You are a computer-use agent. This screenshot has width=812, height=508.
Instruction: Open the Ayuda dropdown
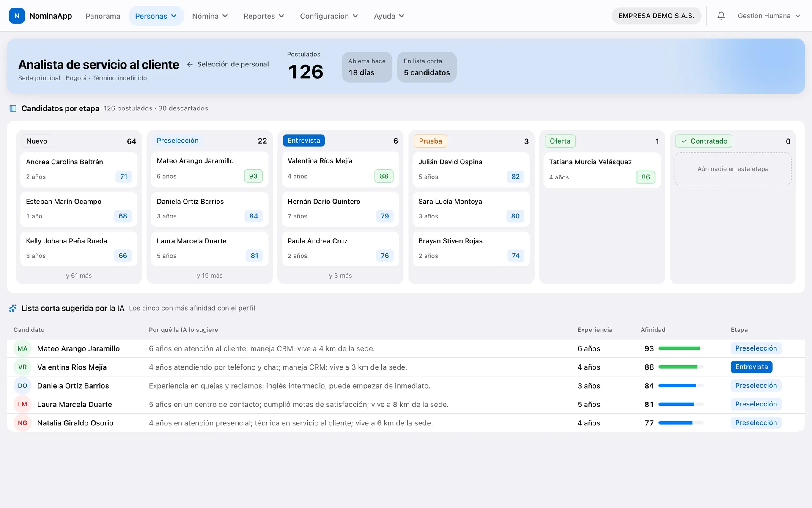389,16
